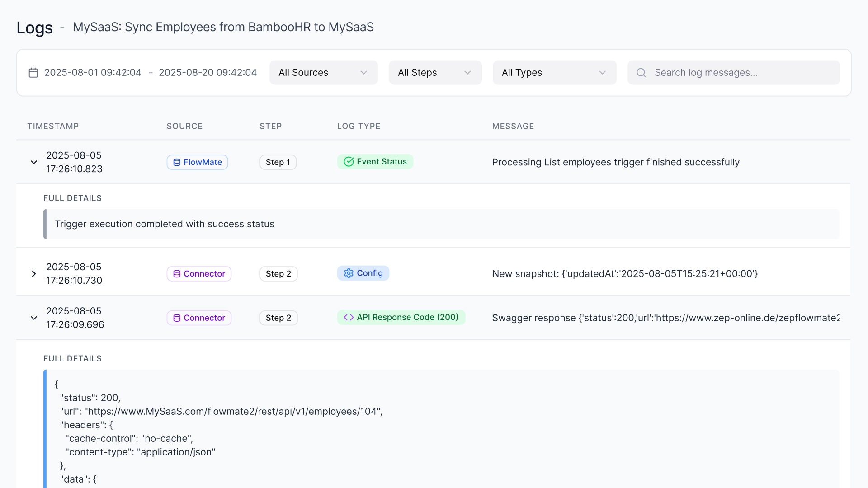Click the end date 2025-08-20 09:42:04
Viewport: 868px width, 488px height.
pyautogui.click(x=208, y=73)
